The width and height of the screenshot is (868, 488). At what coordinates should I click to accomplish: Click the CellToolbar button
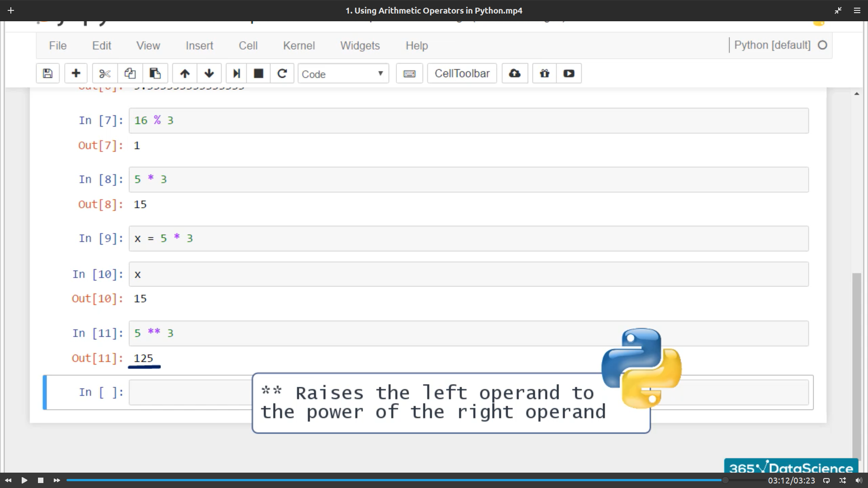[462, 74]
